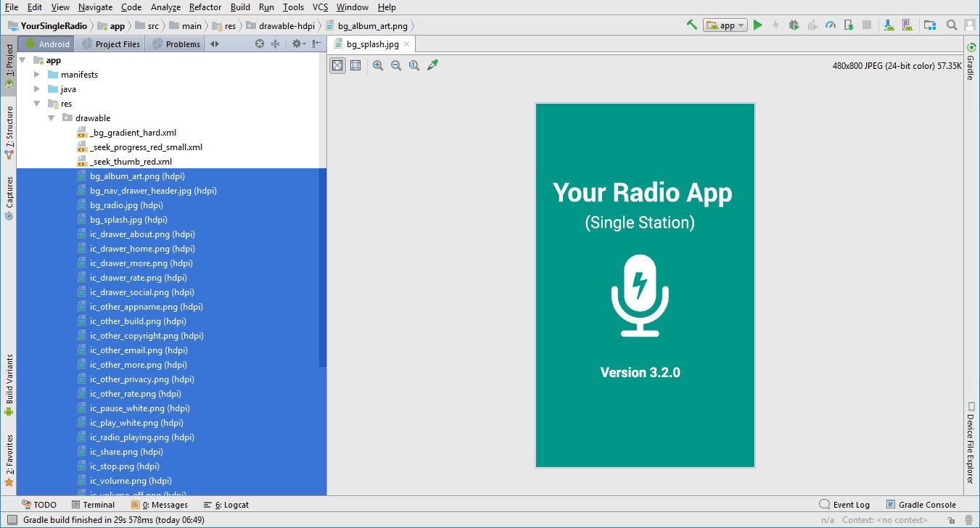The image size is (980, 528).
Task: Start debugging with the bug icon
Action: 794,25
